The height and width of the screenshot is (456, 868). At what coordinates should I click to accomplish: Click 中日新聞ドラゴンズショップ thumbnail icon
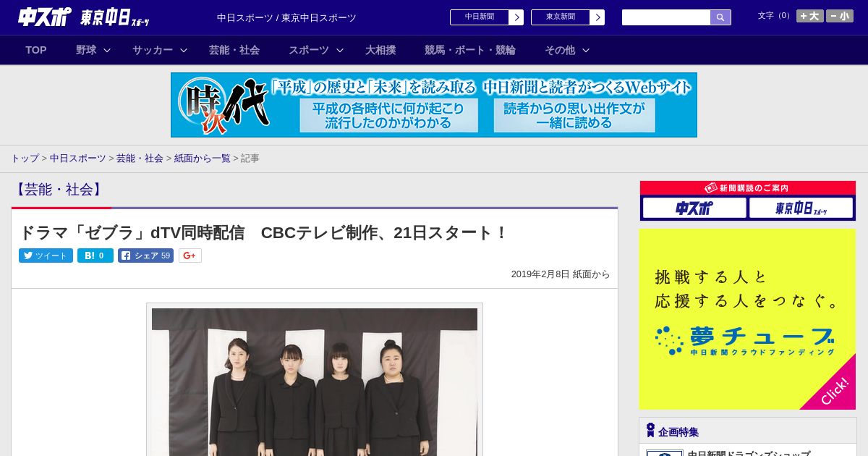(664, 453)
